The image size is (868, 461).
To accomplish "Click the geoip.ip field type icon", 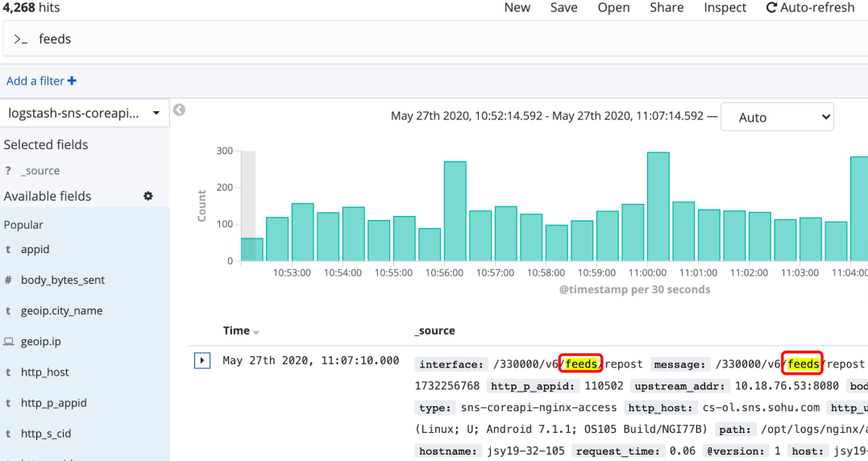I will (8, 342).
